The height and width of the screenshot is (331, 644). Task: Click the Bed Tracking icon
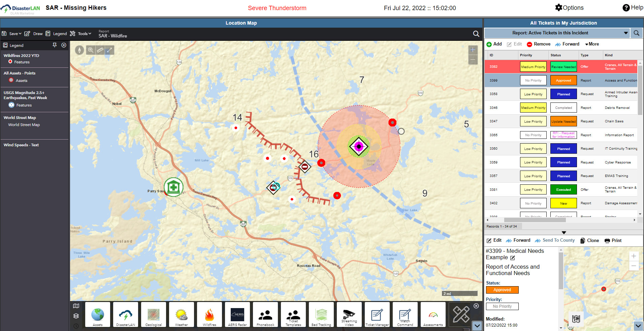point(321,315)
